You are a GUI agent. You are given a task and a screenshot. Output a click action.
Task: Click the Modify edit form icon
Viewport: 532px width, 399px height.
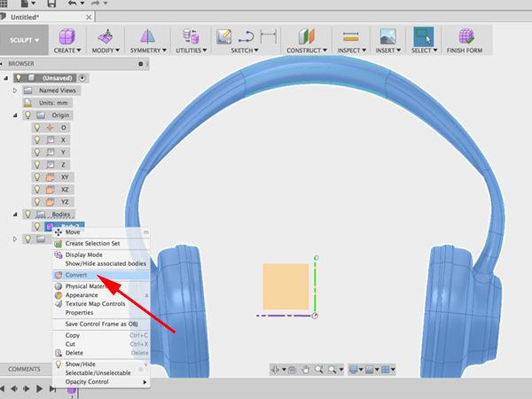[106, 36]
